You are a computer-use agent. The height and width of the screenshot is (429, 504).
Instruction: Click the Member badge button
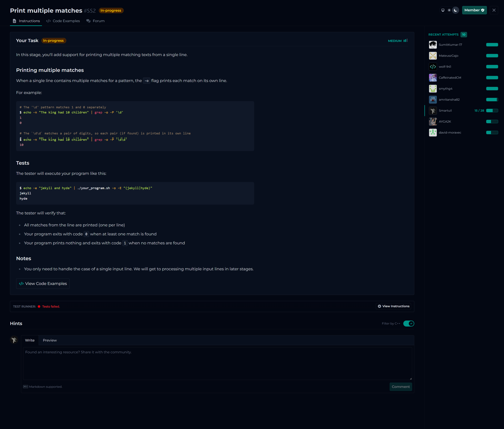click(474, 10)
